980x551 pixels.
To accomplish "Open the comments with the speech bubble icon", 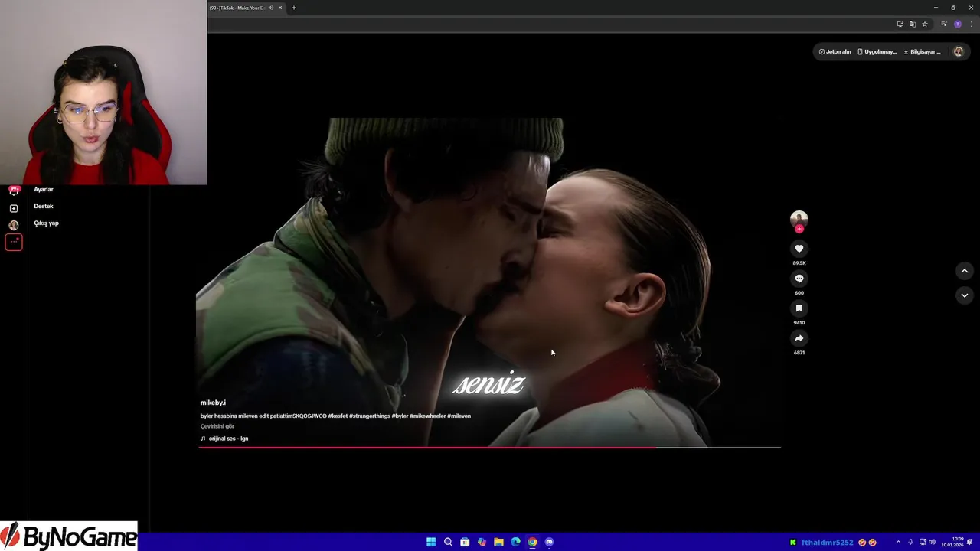I will [x=799, y=279].
